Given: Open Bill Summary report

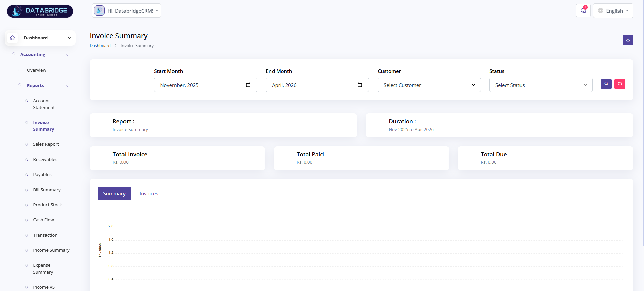Looking at the screenshot, I should [47, 190].
